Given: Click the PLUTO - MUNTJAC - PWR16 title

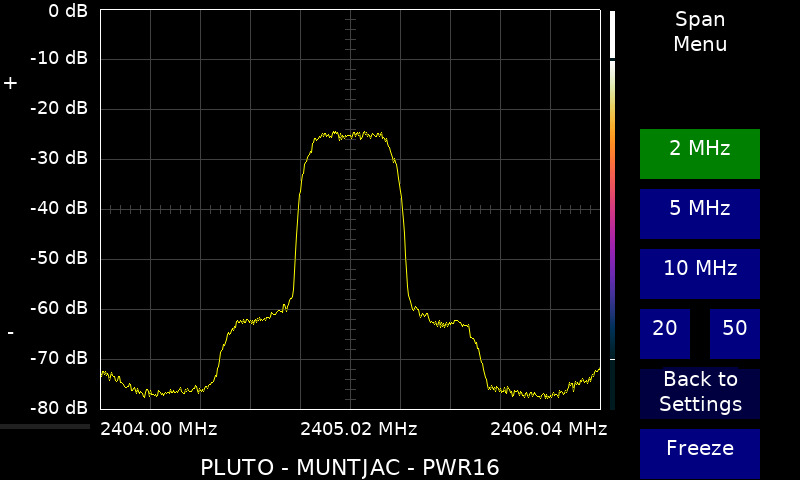Looking at the screenshot, I should (x=350, y=467).
